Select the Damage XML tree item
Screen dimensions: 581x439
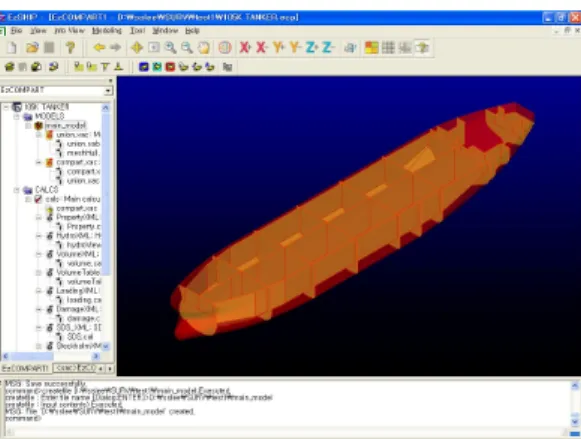click(x=78, y=309)
